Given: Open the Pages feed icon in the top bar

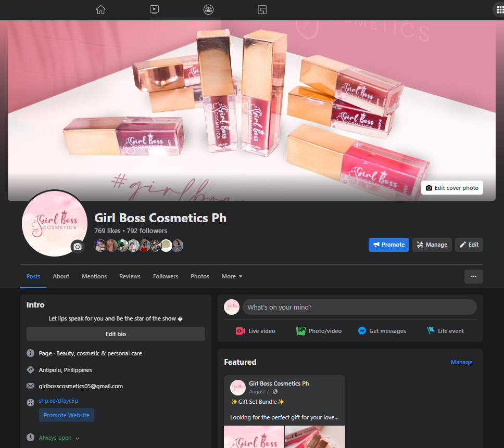Looking at the screenshot, I should click(x=262, y=10).
